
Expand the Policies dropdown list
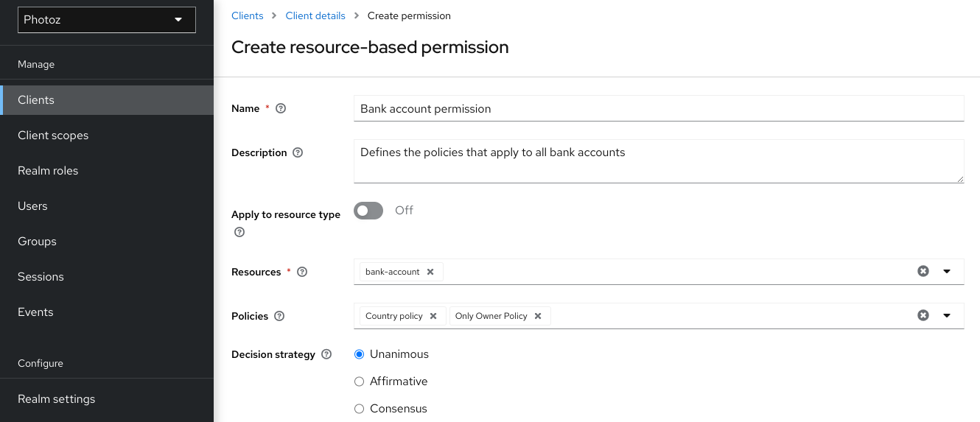(x=947, y=315)
